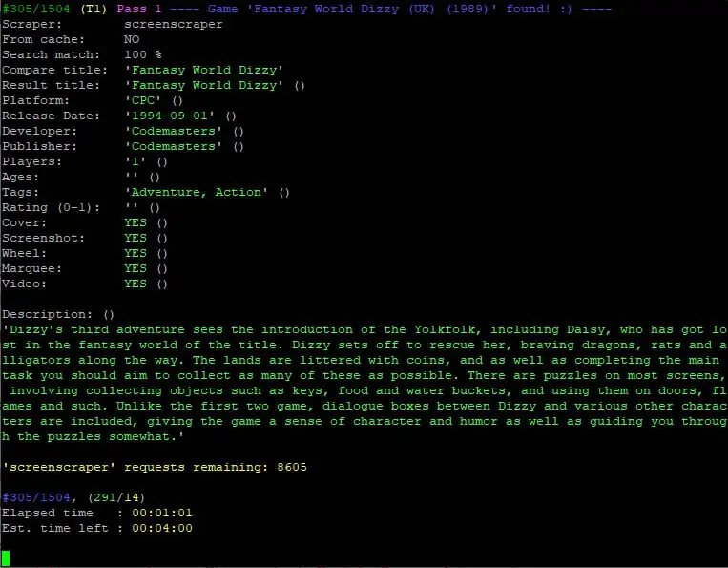Click the Publisher value 'Codemasters'
728x568 pixels.
[174, 147]
